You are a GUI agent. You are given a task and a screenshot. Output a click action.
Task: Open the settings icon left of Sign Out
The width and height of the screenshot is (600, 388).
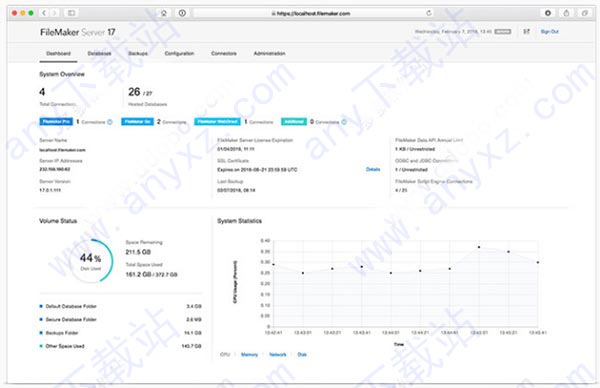coord(527,31)
